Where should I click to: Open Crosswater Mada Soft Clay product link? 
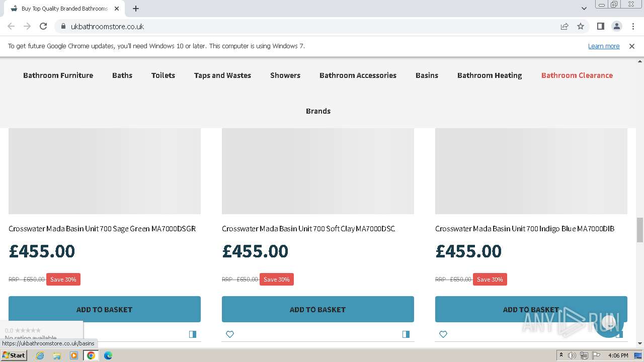coord(308,229)
